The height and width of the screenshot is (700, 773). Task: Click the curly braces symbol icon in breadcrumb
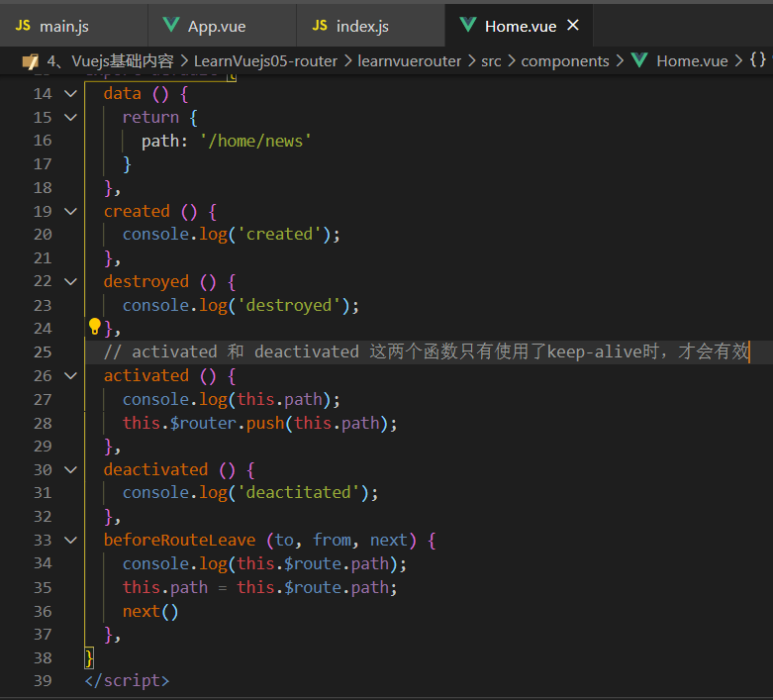[x=758, y=60]
